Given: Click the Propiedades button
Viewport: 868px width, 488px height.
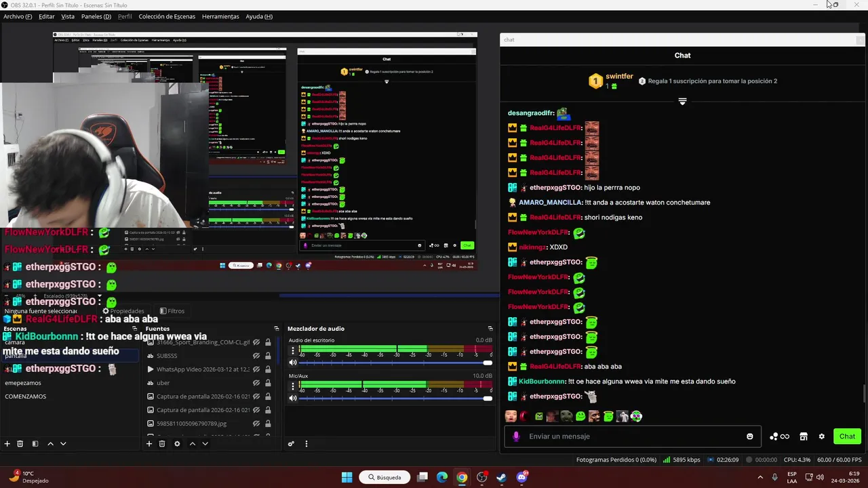Looking at the screenshot, I should pos(123,311).
